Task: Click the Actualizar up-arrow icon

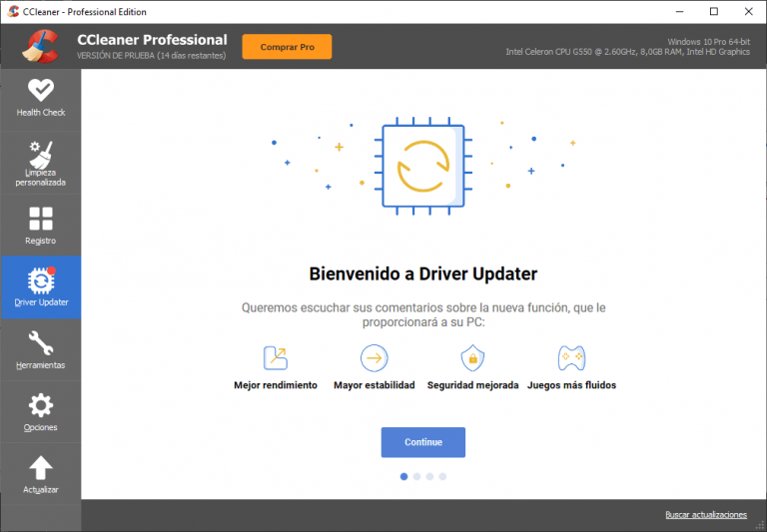Action: pos(41,468)
